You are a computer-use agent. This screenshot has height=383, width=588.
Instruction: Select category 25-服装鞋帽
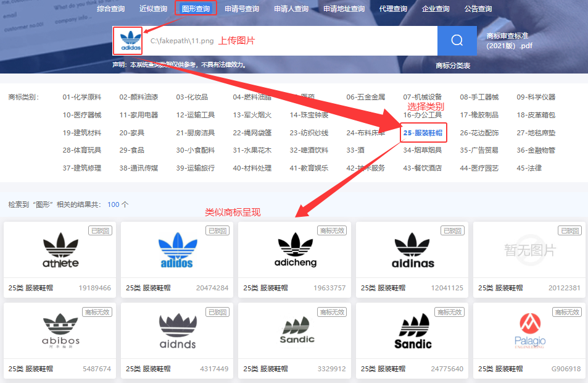[423, 133]
